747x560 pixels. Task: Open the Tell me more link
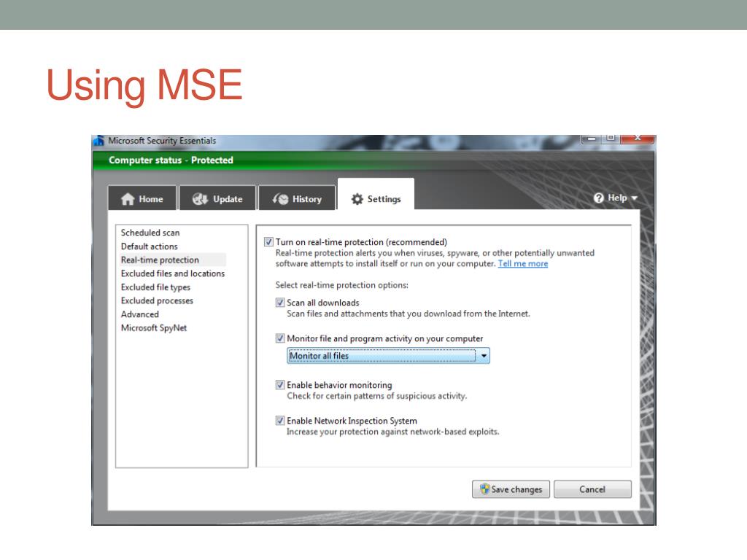[522, 263]
